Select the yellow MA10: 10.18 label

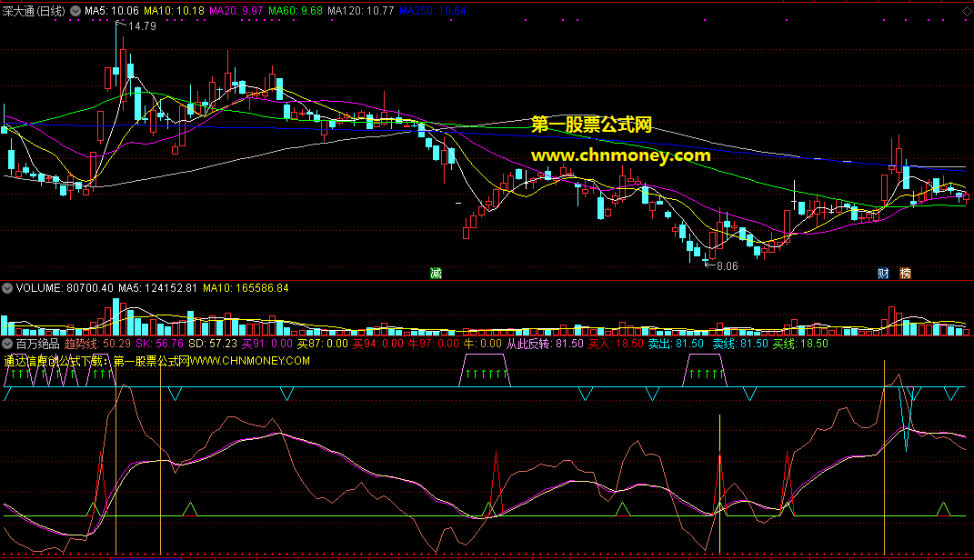tap(174, 11)
